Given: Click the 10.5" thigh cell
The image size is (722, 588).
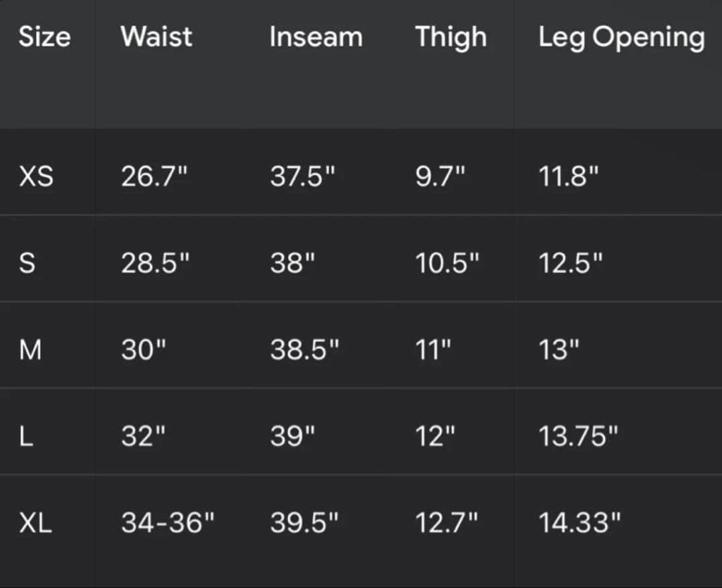Looking at the screenshot, I should pos(447,263).
